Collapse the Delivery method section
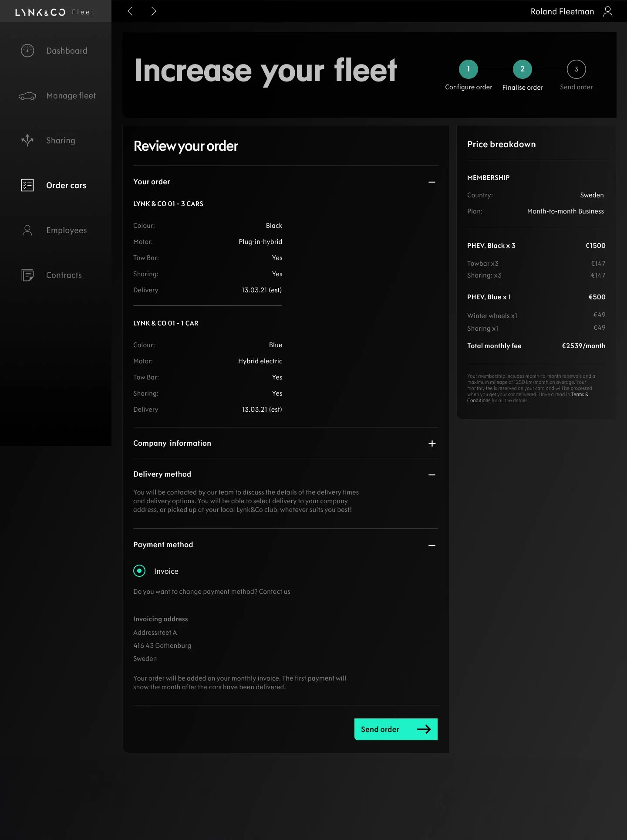Image resolution: width=627 pixels, height=840 pixels. [432, 474]
